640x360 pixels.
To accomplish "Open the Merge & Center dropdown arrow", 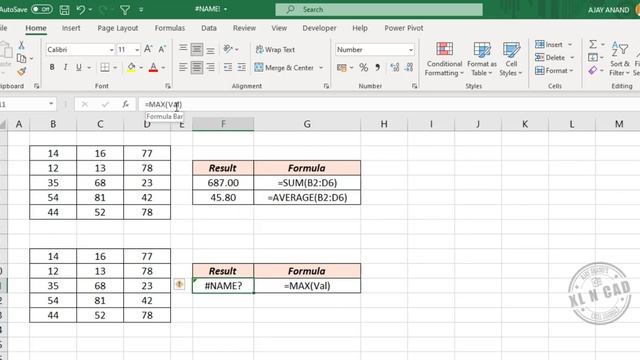I will [x=321, y=68].
